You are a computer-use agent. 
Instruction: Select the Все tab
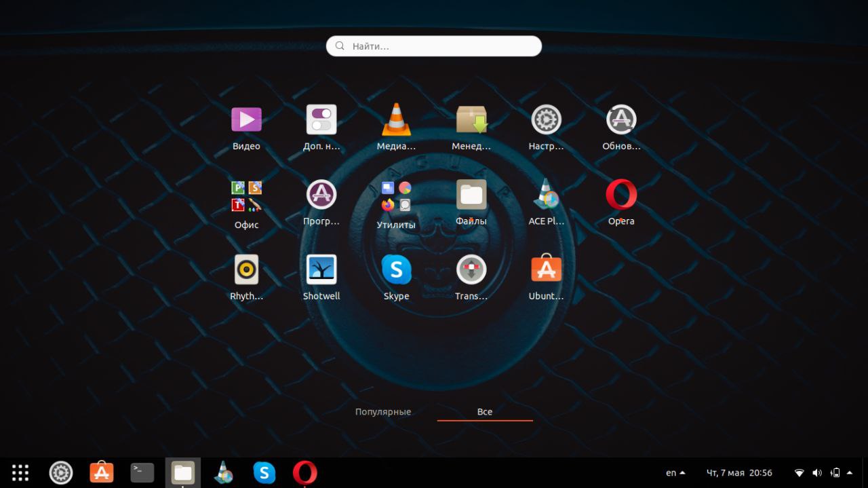click(485, 412)
